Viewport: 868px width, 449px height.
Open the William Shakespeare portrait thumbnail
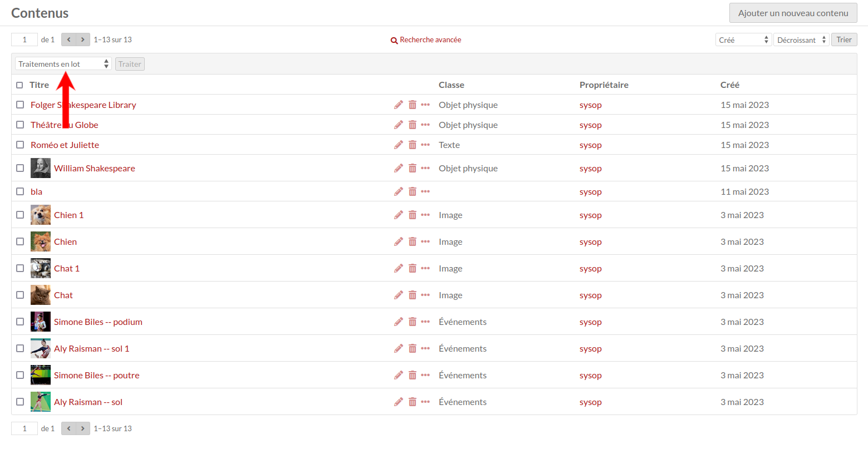[x=41, y=168]
